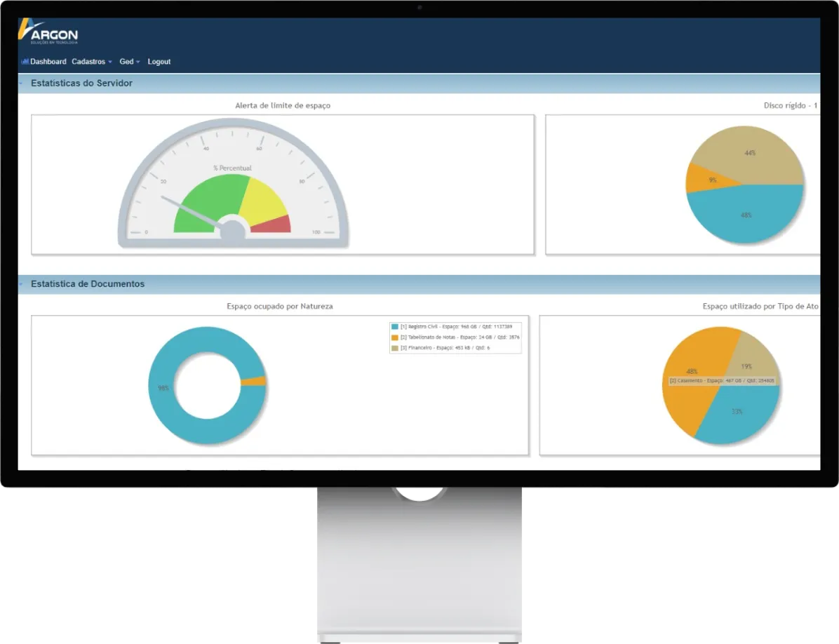The width and height of the screenshot is (839, 644).
Task: Click the orange Tabelionato de Notas legend swatch
Action: coord(395,337)
